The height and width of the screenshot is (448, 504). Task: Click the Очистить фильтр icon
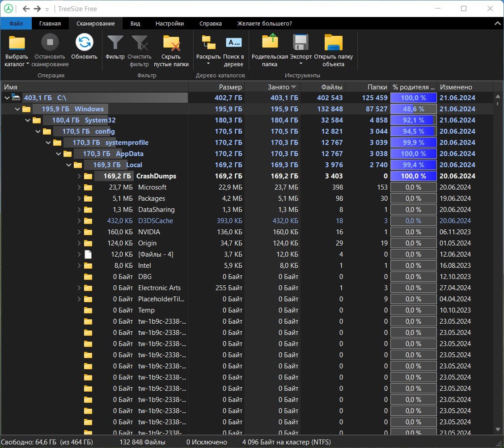coord(140,42)
